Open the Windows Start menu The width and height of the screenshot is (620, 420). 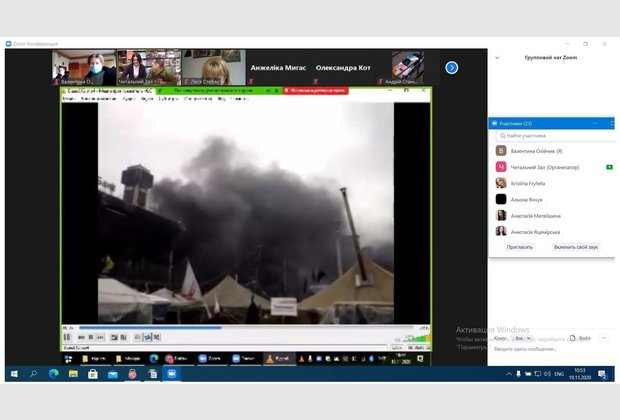[14, 373]
